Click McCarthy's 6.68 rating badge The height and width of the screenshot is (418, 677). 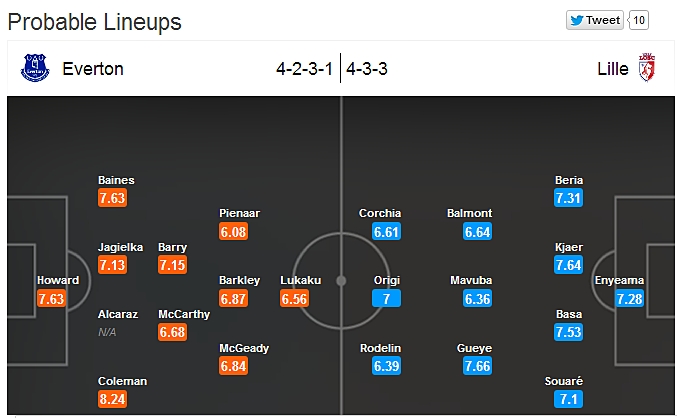tap(173, 332)
